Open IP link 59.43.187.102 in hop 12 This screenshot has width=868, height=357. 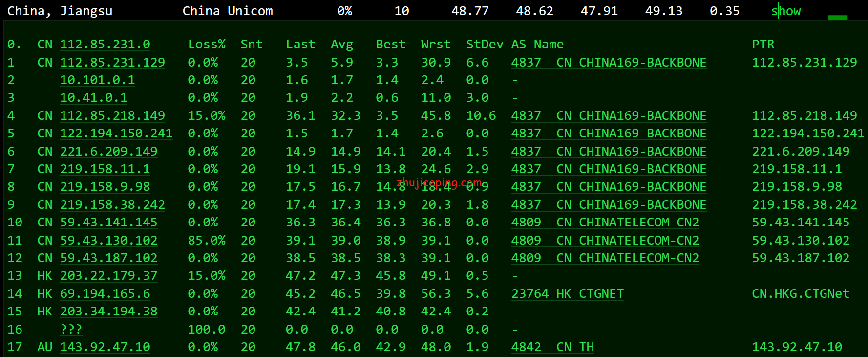point(108,258)
